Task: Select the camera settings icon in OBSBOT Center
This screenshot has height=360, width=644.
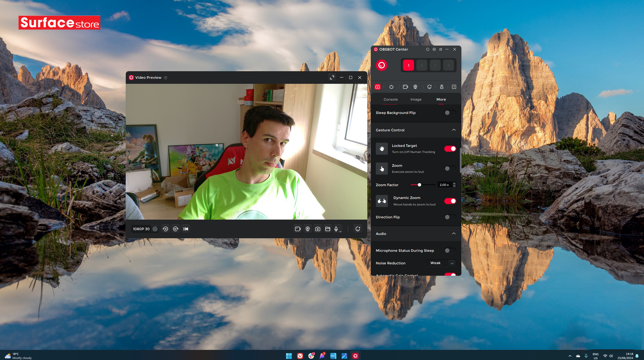Action: click(x=377, y=87)
